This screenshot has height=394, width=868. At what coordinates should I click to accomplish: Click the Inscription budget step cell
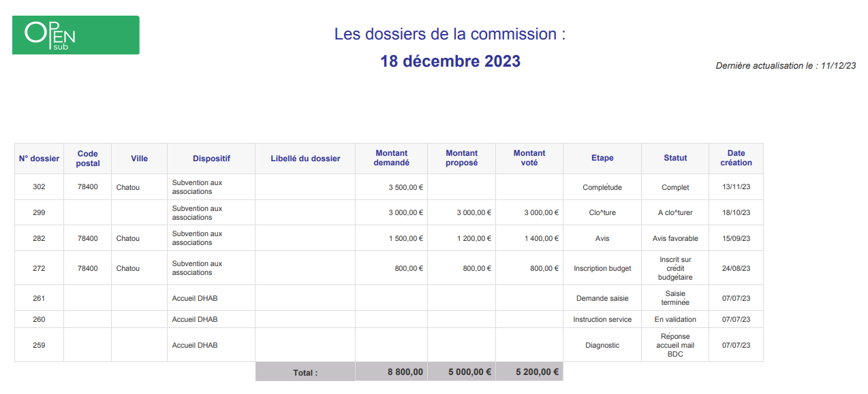tap(602, 269)
